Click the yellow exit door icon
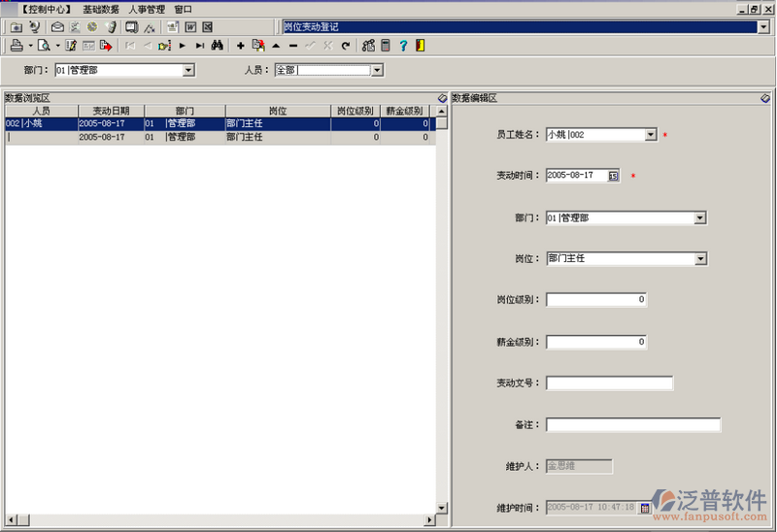This screenshot has width=777, height=532. (419, 46)
